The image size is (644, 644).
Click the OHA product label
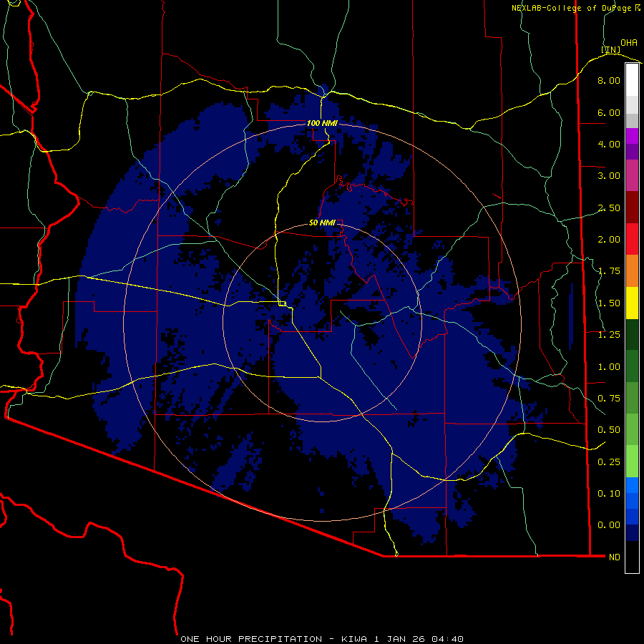pyautogui.click(x=629, y=42)
